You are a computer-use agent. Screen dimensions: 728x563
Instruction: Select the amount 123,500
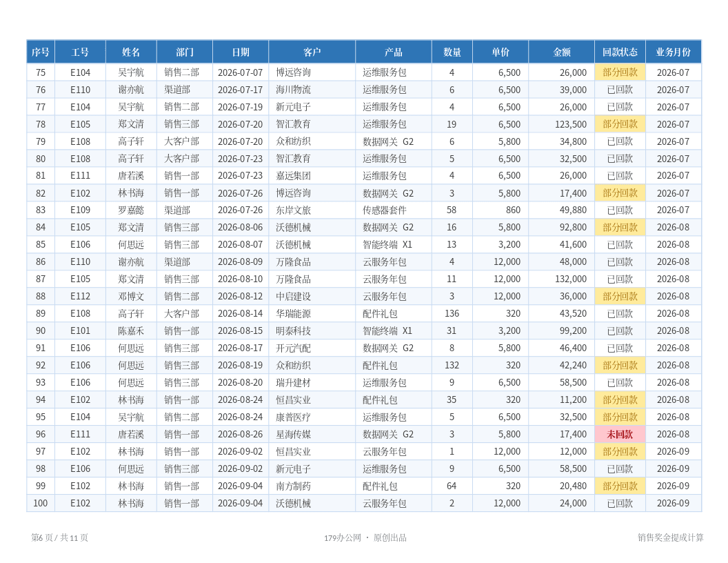click(x=571, y=124)
